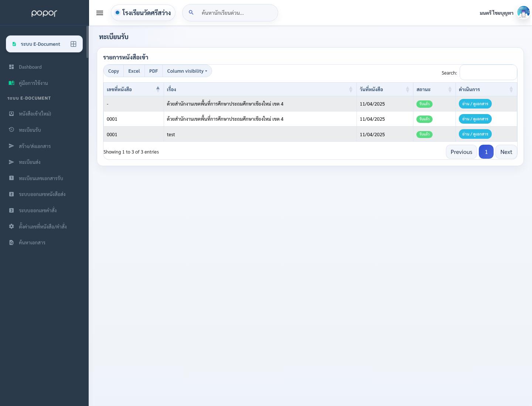Click the สร้าง/ส่งเอกสาร send icon

pyautogui.click(x=11, y=146)
